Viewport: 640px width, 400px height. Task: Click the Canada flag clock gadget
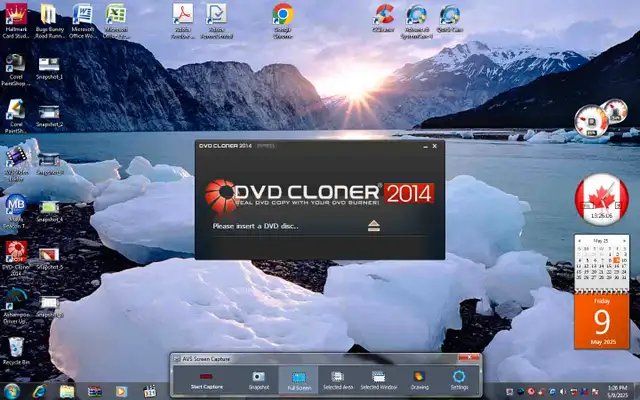[602, 199]
